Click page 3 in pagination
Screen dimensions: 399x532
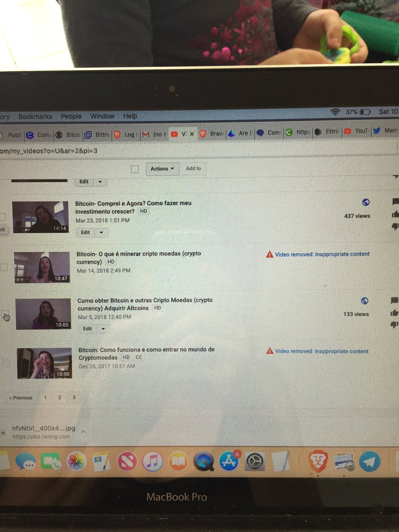coord(74,397)
